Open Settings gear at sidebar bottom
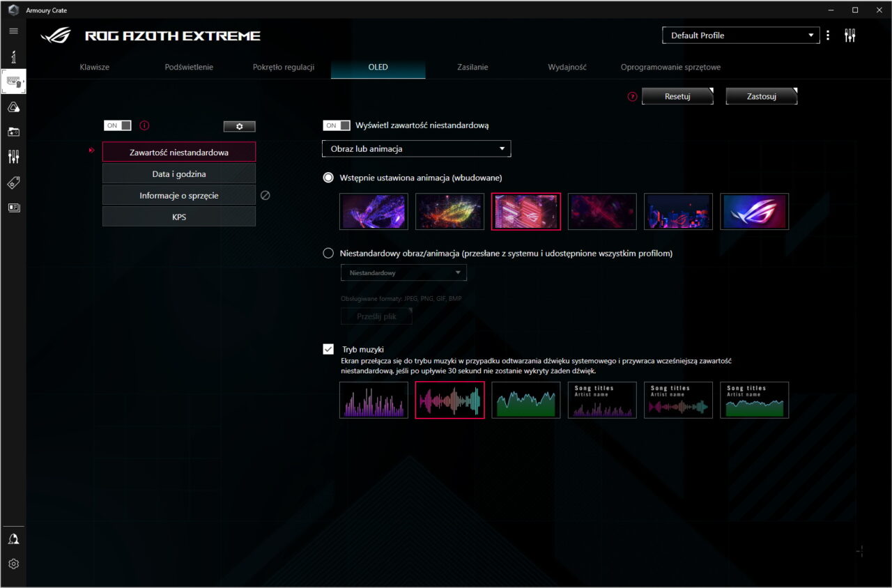 tap(13, 564)
